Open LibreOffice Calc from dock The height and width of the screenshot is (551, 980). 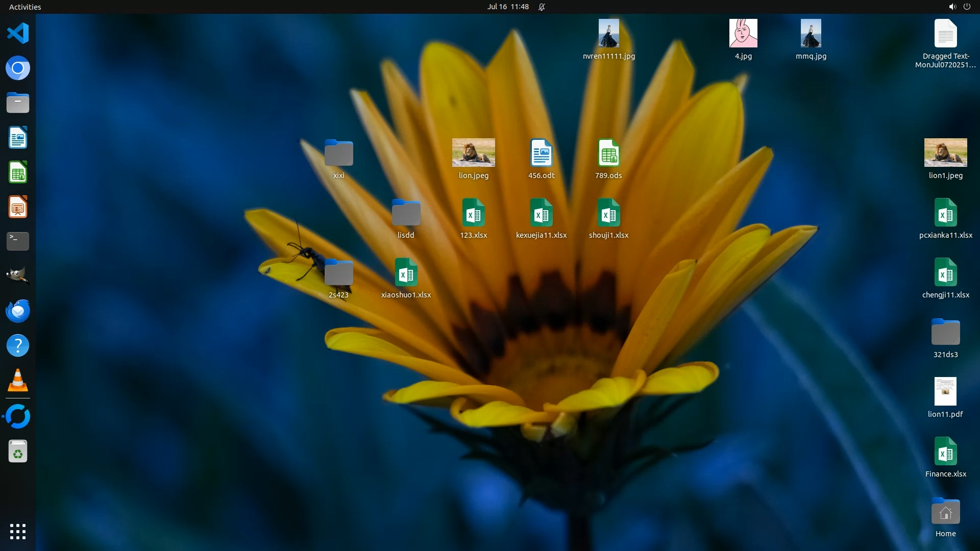coord(18,172)
